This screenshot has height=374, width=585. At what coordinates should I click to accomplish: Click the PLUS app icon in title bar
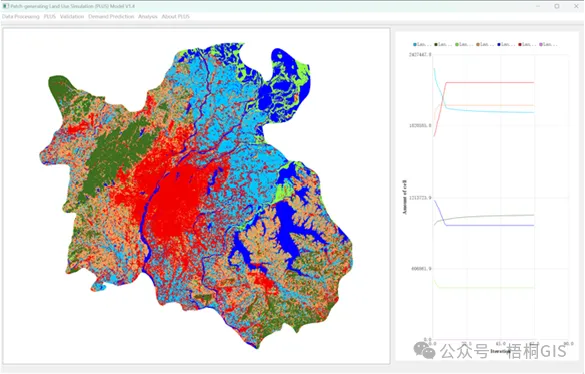(6, 6)
